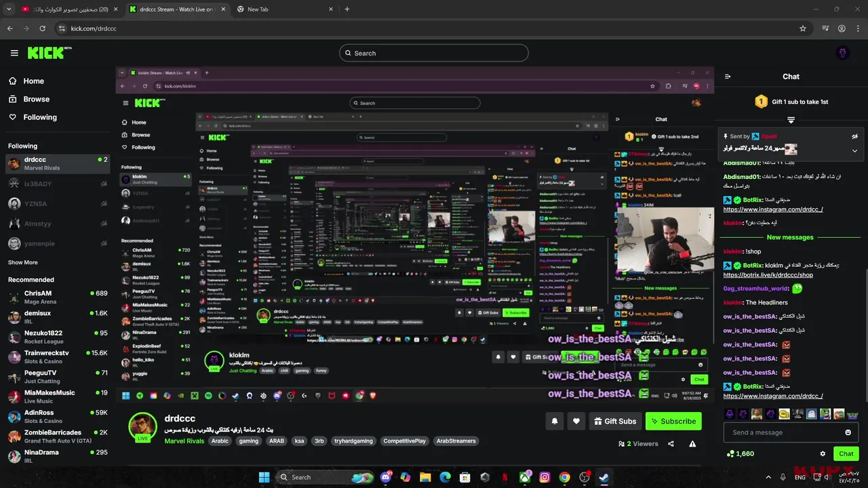Image resolution: width=868 pixels, height=488 pixels.
Task: Open Netflix from the taskbar
Action: point(505,477)
